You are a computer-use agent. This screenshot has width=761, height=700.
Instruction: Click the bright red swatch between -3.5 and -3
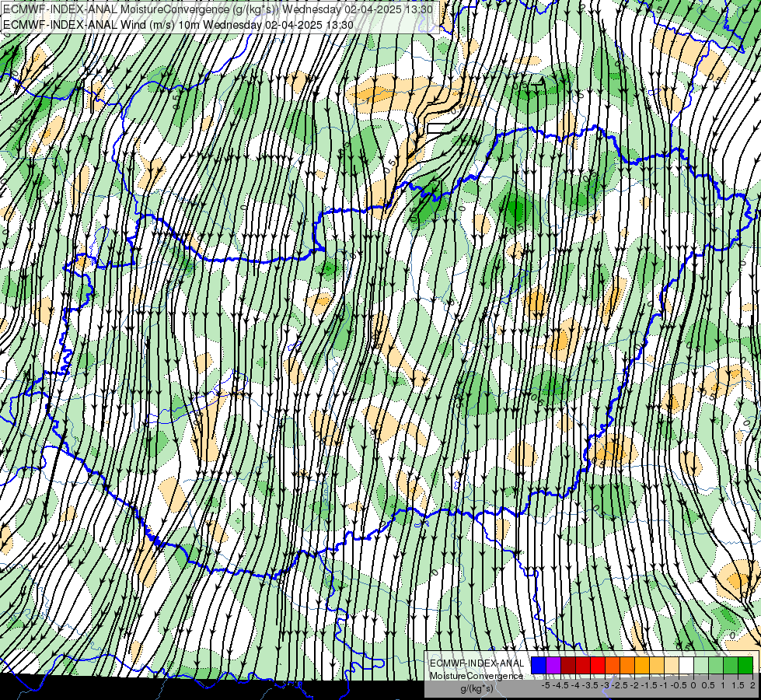598,665
